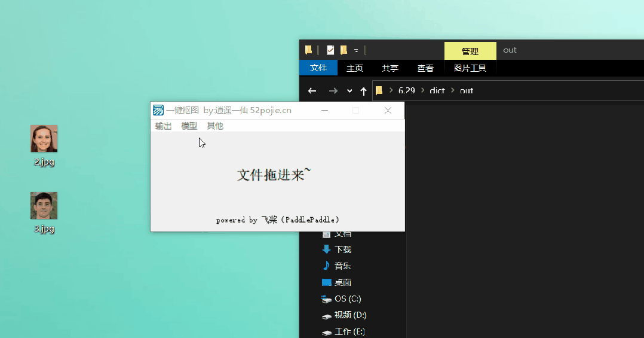The image size is (644, 338).
Task: Close the 一键抠图 window
Action: (x=388, y=110)
